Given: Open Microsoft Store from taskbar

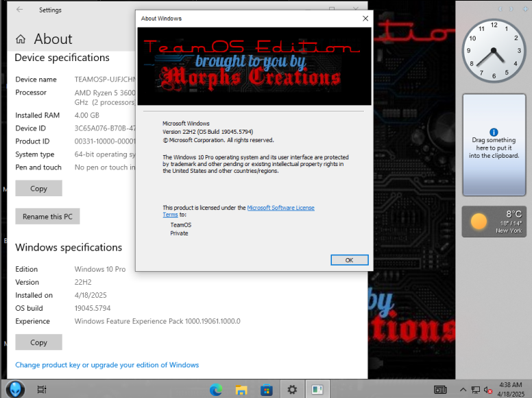Looking at the screenshot, I should click(x=266, y=390).
